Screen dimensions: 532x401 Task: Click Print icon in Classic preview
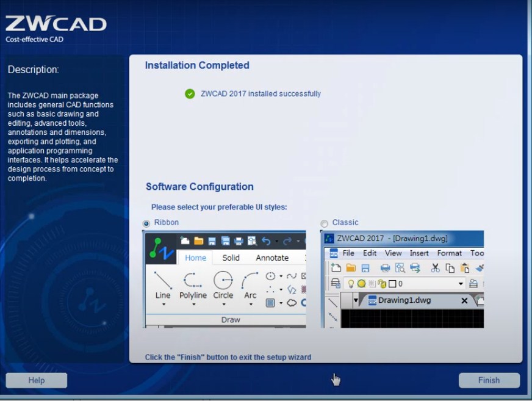(x=385, y=268)
